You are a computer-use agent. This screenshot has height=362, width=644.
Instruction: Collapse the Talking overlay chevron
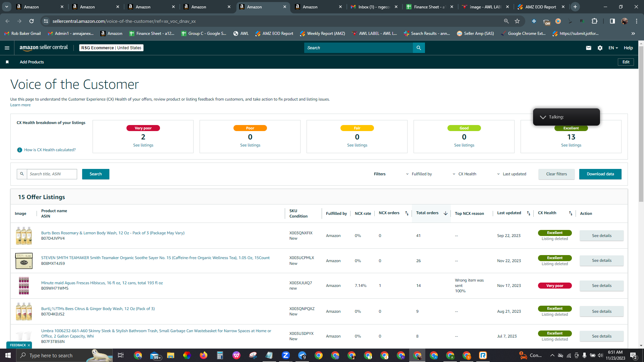click(543, 117)
